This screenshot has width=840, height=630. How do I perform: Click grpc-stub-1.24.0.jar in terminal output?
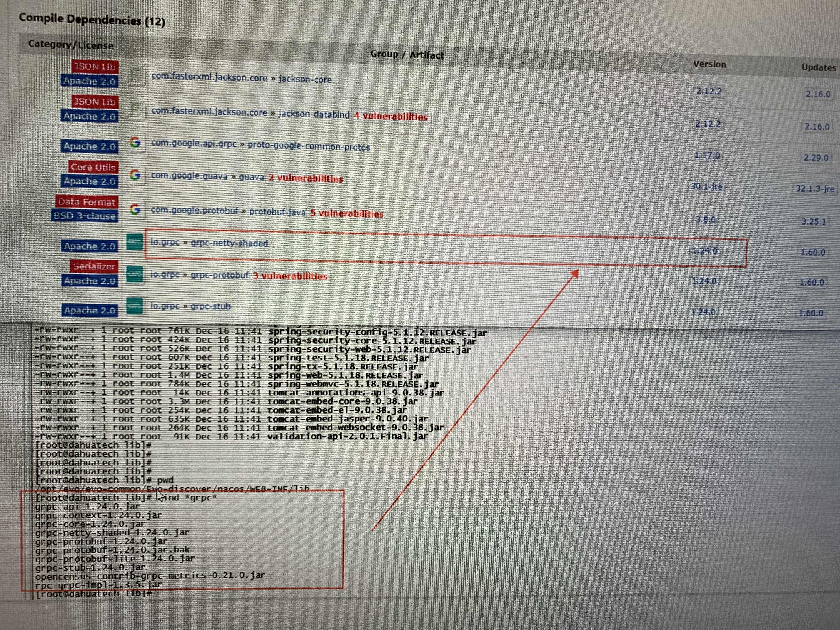point(90,567)
